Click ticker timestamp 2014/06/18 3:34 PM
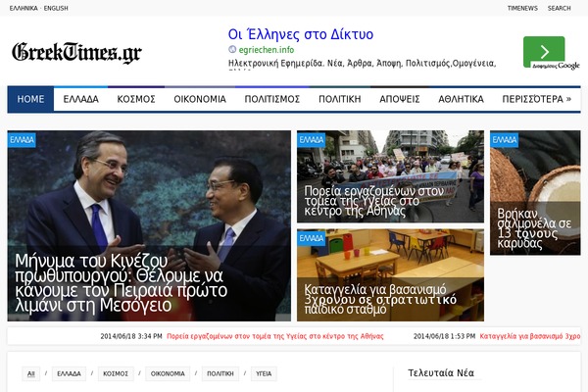The image size is (588, 392). (x=131, y=336)
